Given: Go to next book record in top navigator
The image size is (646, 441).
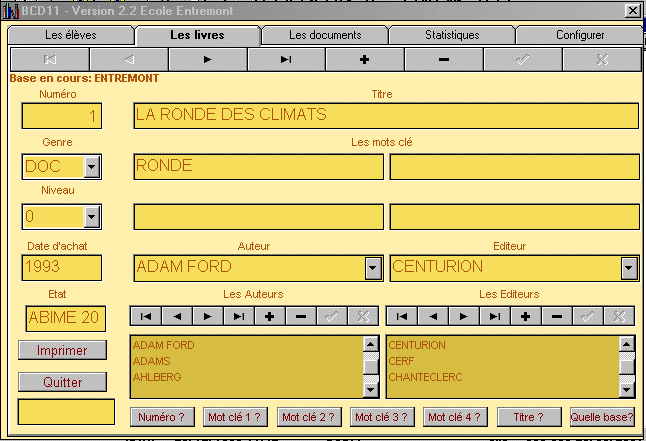Looking at the screenshot, I should click(206, 60).
